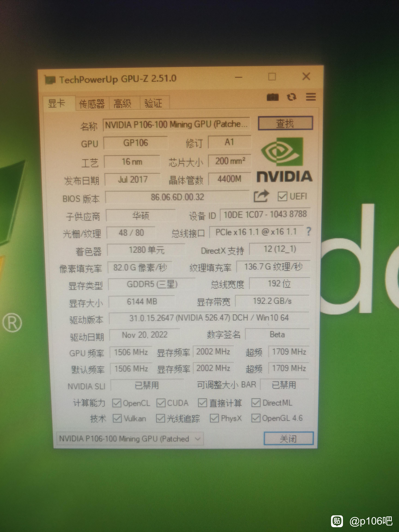Click the GPU field showing GP106
This screenshot has width=399, height=532.
coord(136,143)
